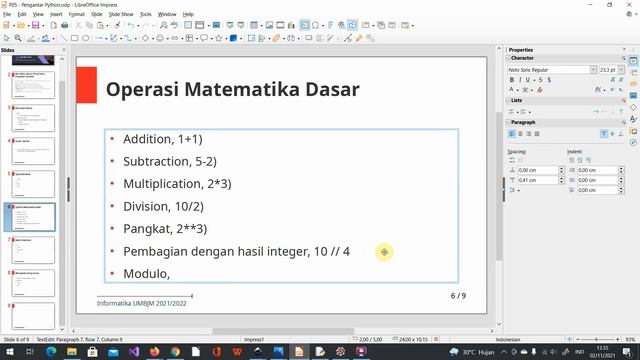Toggle Center alignment in the Paragraph panel

coord(520,134)
